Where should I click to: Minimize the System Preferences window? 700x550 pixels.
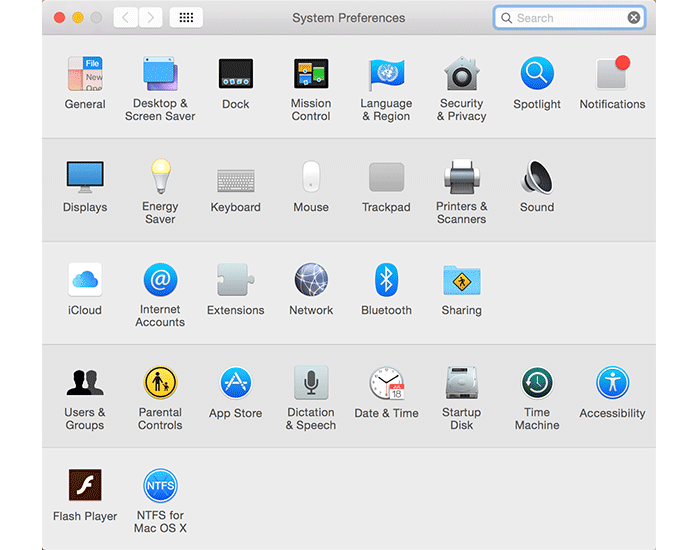[x=78, y=18]
